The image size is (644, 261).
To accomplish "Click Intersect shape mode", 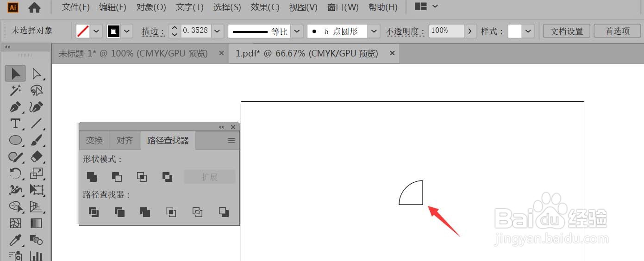I will pyautogui.click(x=142, y=177).
